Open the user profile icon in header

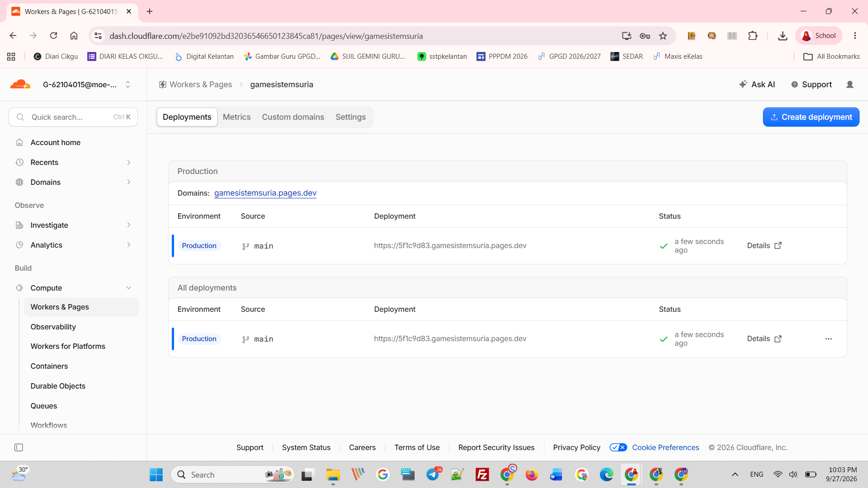coord(850,84)
